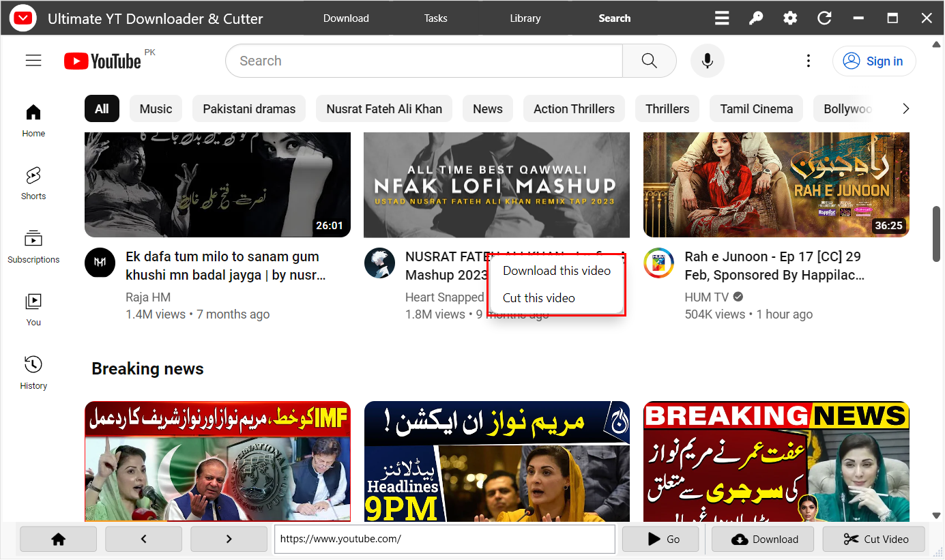The width and height of the screenshot is (945, 560).
Task: Open the You section in the sidebar
Action: coord(33,310)
